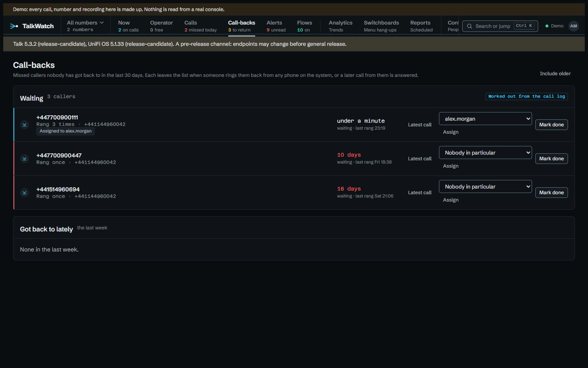Toggle Include older call-backs
Screen dimensions: 588x368
(x=555, y=74)
